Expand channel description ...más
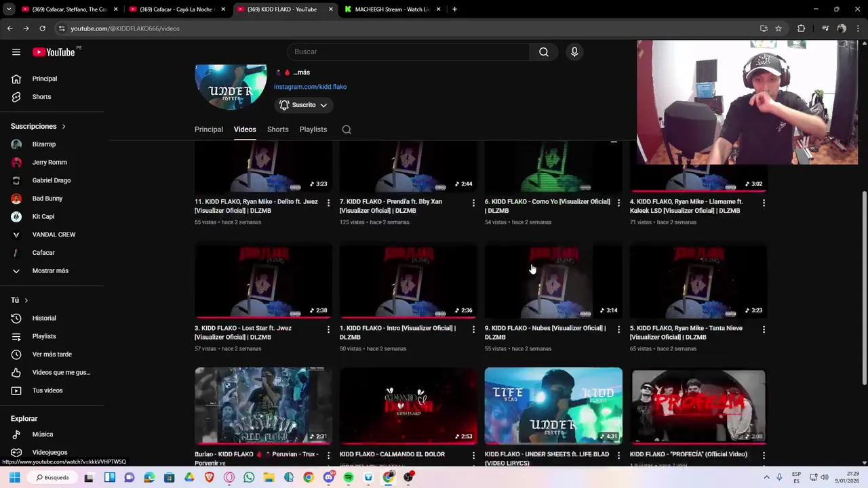The width and height of the screenshot is (868, 488). (x=301, y=73)
